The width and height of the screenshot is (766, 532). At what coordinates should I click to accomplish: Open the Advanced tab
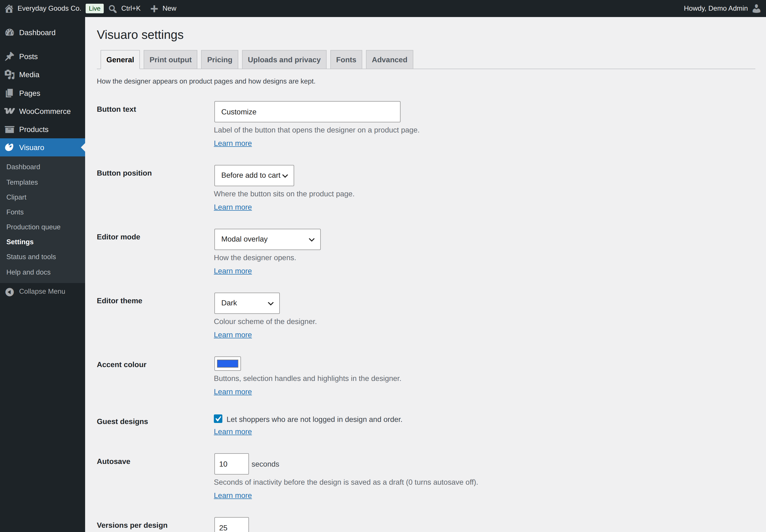(389, 60)
